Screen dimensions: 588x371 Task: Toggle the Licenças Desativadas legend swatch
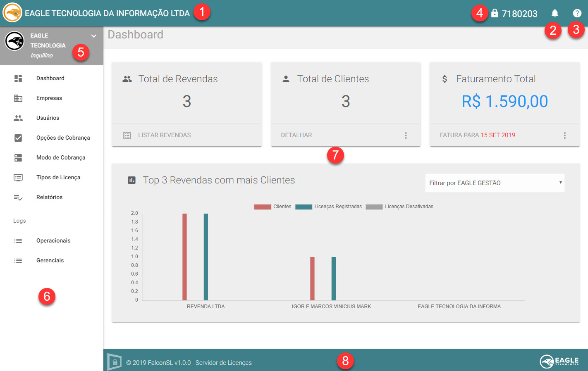(374, 207)
